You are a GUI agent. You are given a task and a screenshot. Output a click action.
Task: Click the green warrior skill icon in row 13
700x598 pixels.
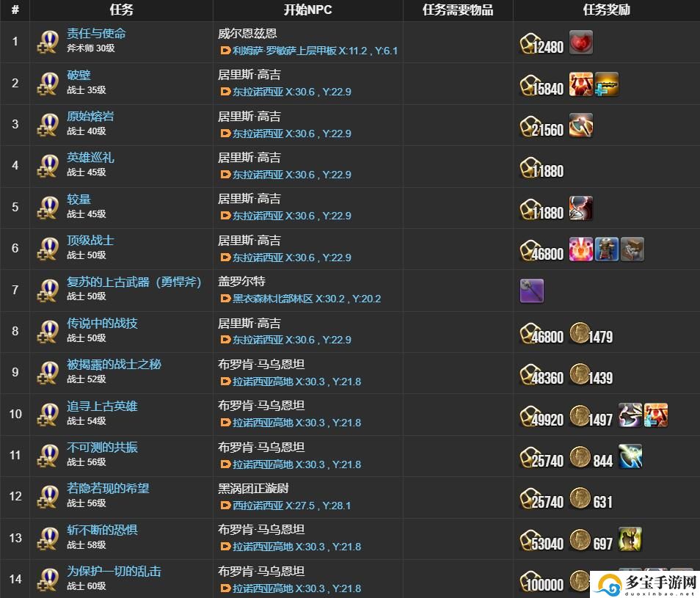pyautogui.click(x=630, y=539)
